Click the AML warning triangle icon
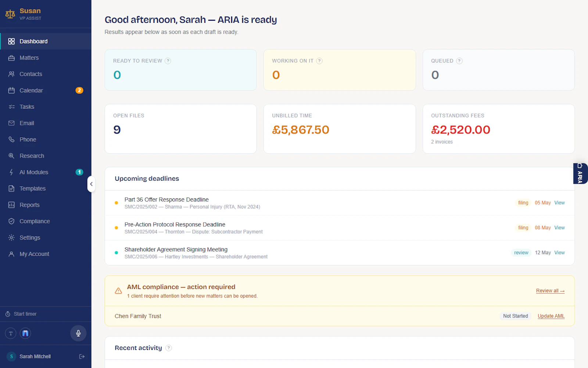 coord(118,291)
